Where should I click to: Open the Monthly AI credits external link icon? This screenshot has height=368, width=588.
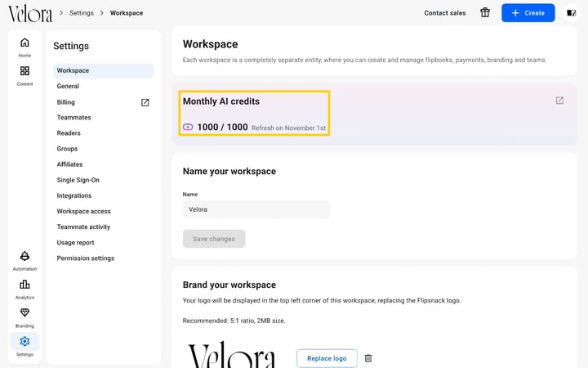pyautogui.click(x=559, y=101)
